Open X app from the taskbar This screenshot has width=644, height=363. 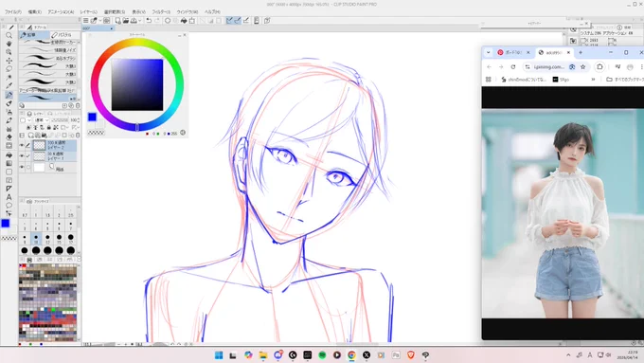tap(367, 355)
